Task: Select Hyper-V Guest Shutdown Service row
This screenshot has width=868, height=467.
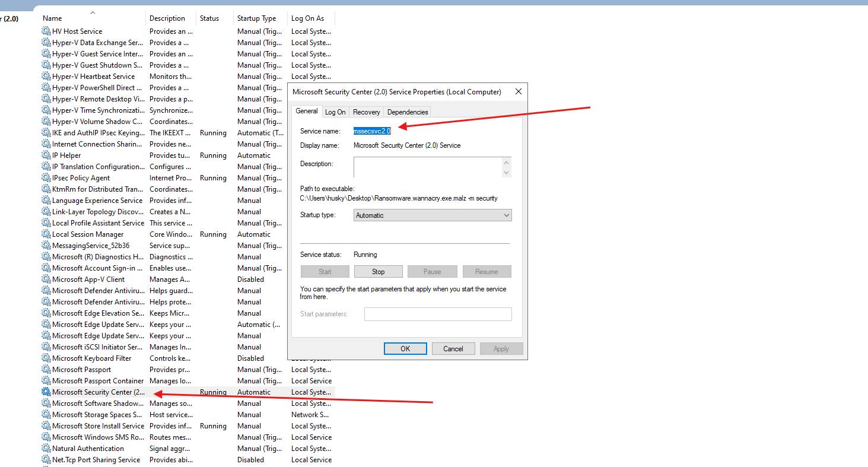Action: 187,65
